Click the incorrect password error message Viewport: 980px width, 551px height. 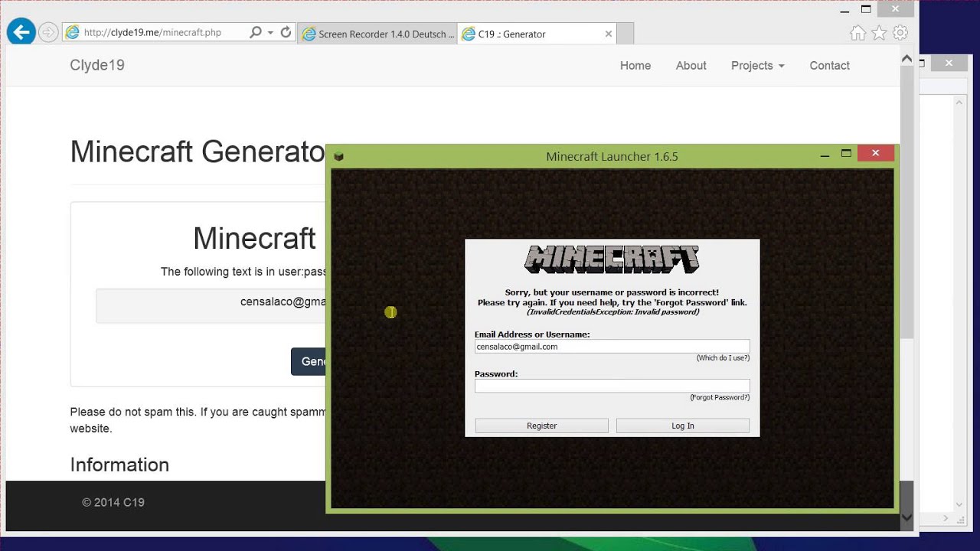pyautogui.click(x=612, y=302)
